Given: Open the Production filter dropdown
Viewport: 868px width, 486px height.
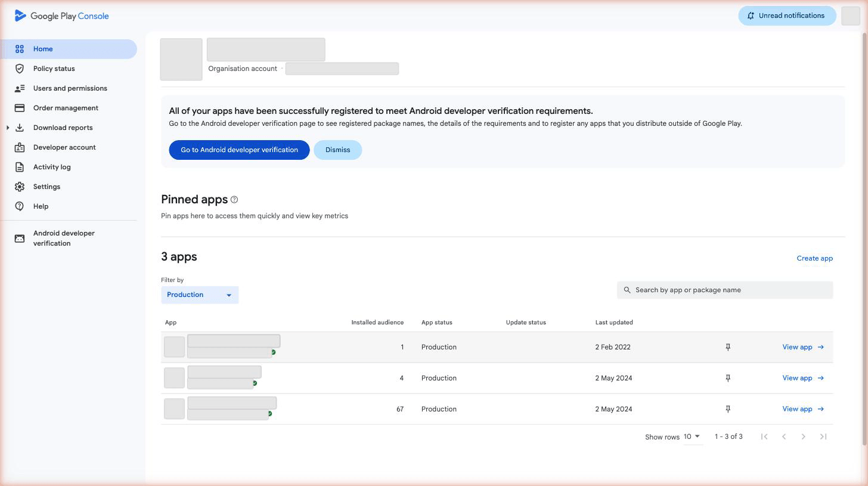Looking at the screenshot, I should (199, 295).
